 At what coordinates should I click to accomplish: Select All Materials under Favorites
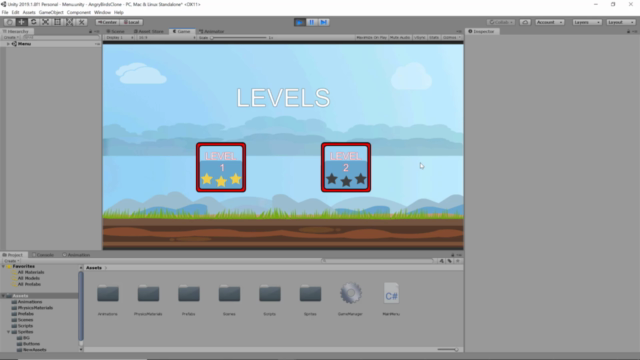28,272
